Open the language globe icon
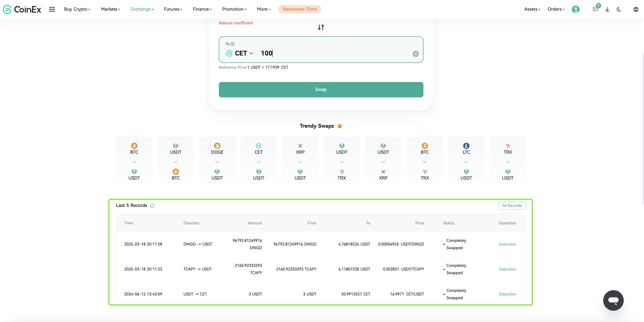Screen dimensions: 644x322 coord(636,9)
